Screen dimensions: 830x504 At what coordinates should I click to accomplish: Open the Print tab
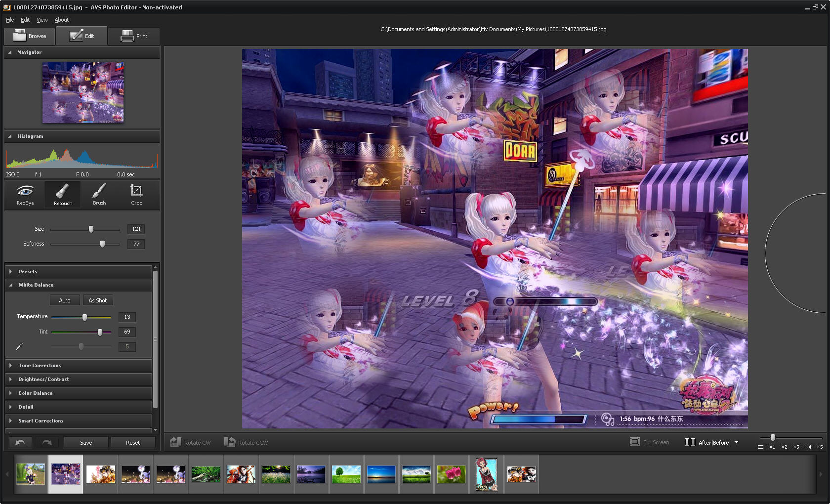click(134, 36)
